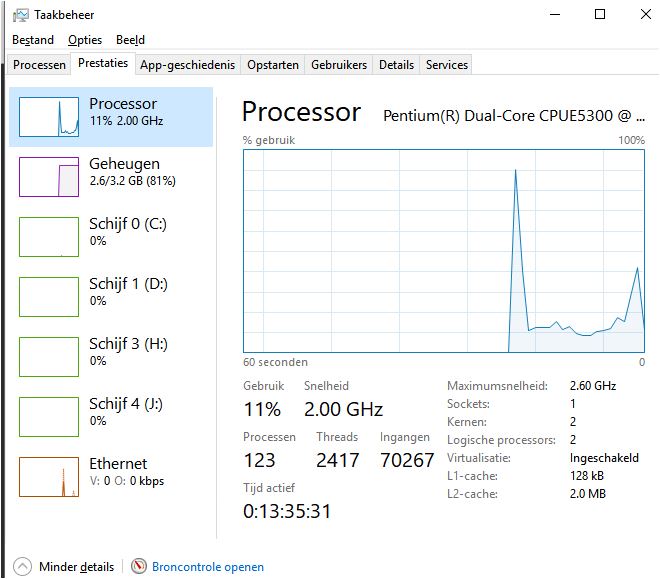Collapse view with Minder details chevron
Viewport: 660px width, 579px height.
tap(22, 567)
